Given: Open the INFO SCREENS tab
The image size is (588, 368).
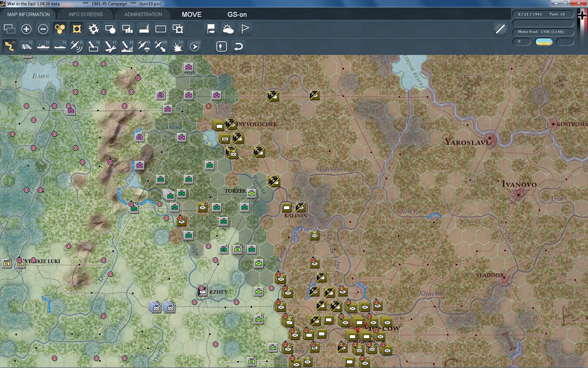Looking at the screenshot, I should click(86, 14).
